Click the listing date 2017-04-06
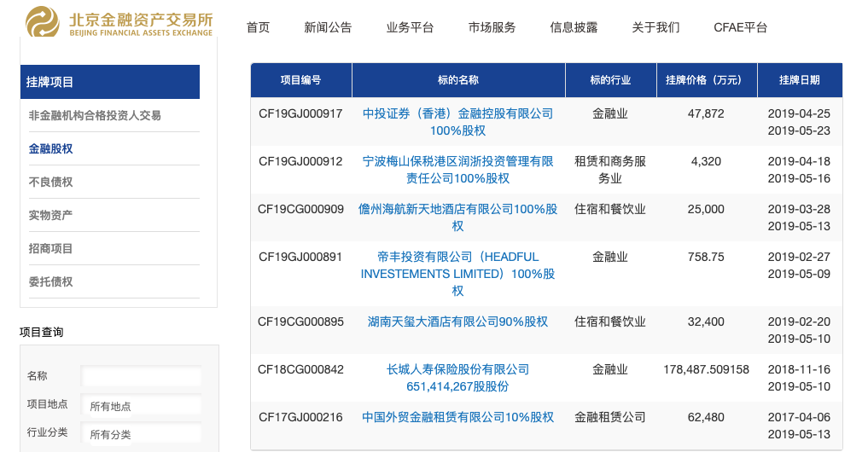The width and height of the screenshot is (868, 452). click(x=799, y=417)
